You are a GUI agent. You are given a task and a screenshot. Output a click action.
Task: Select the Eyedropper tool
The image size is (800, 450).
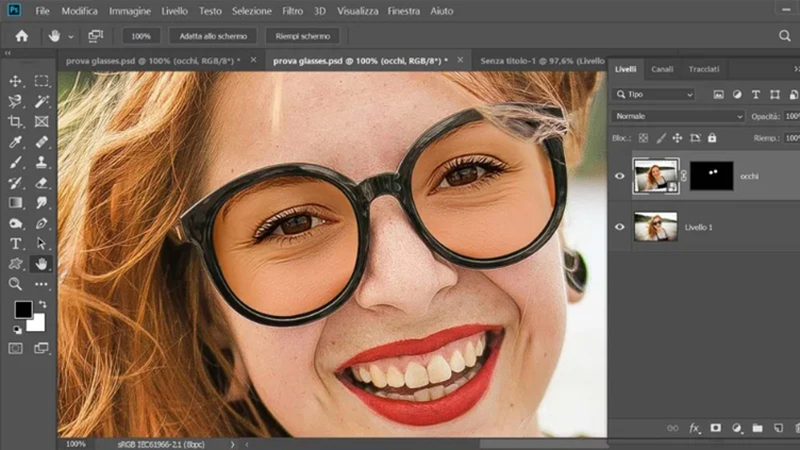coord(15,142)
